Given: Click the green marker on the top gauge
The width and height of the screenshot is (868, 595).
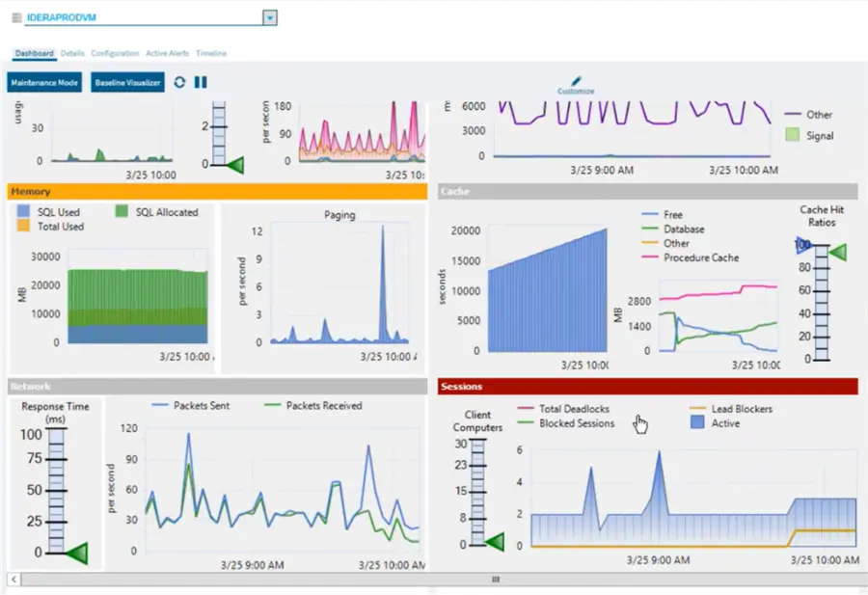Looking at the screenshot, I should (x=235, y=164).
